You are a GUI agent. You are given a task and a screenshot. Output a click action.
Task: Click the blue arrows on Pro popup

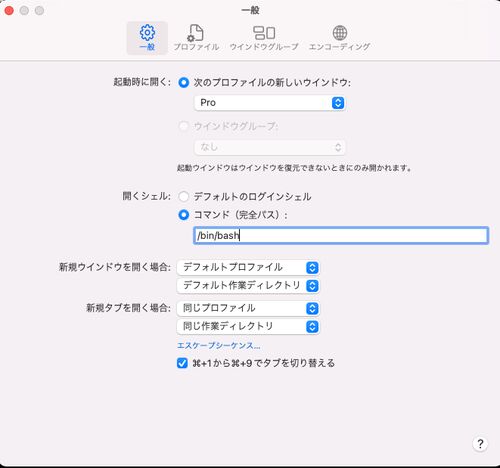pos(338,103)
